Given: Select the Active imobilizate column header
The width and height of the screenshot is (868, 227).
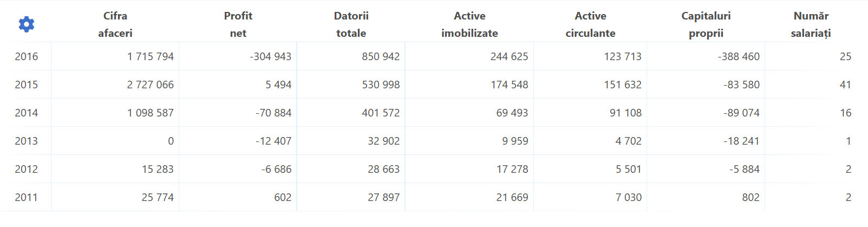Looking at the screenshot, I should [469, 24].
